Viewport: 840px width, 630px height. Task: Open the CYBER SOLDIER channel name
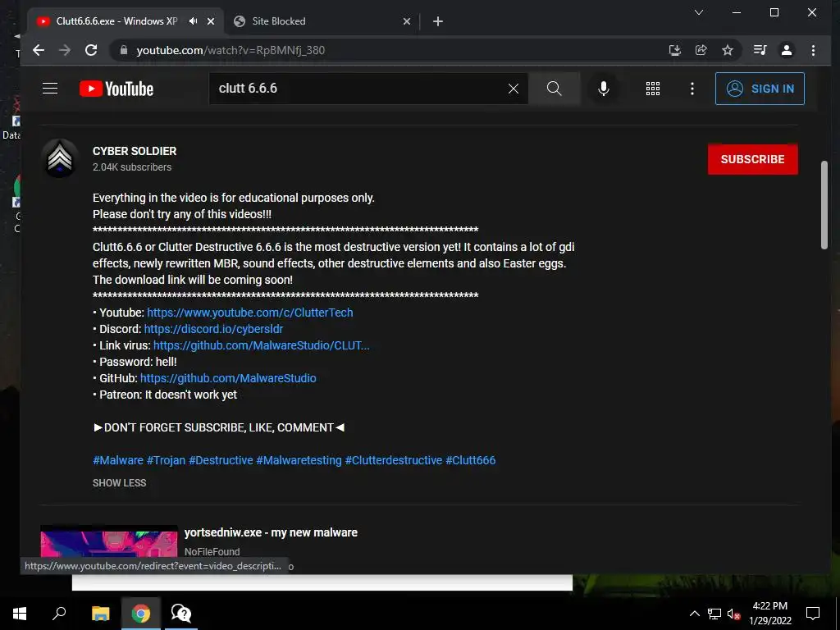[x=135, y=151]
